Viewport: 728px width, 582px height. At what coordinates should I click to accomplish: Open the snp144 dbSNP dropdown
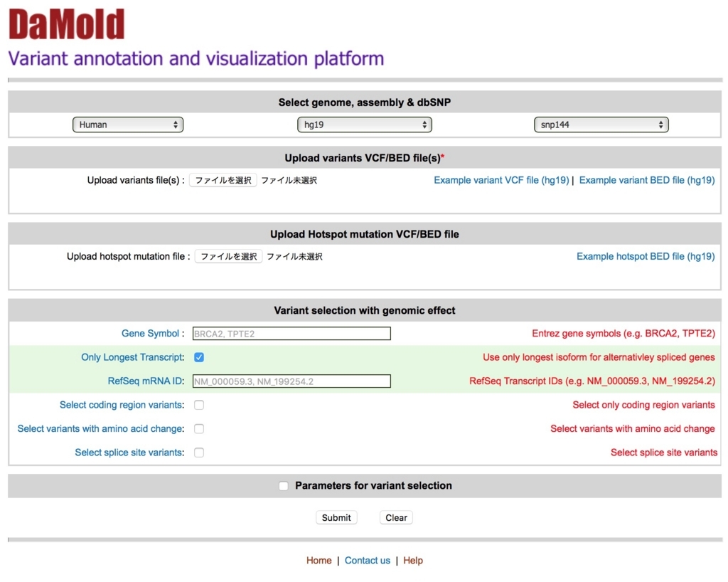[601, 125]
